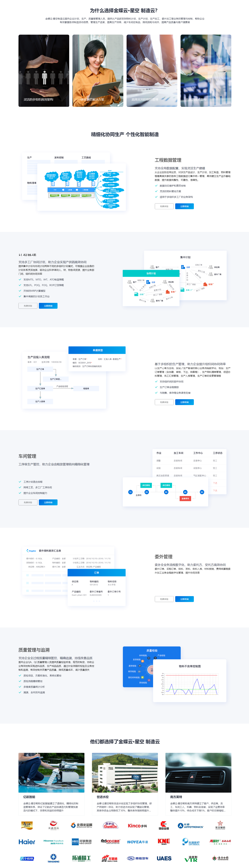Open the 一体化制造解决方案 card
The height and width of the screenshot is (868, 249).
[x=98, y=71]
